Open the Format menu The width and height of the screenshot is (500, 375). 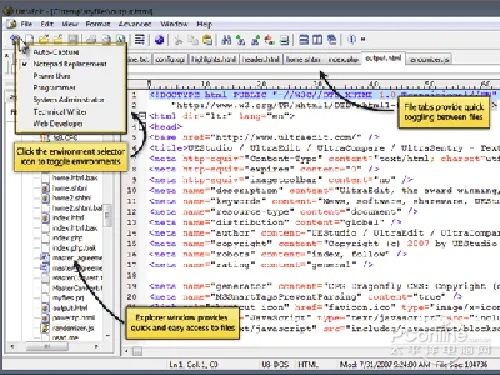point(98,24)
